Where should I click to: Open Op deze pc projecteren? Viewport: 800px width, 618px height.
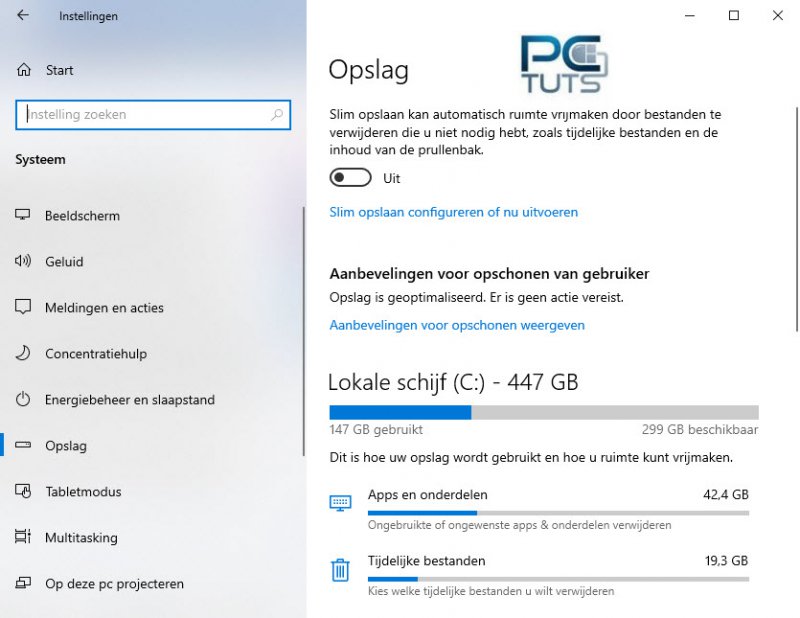[114, 584]
